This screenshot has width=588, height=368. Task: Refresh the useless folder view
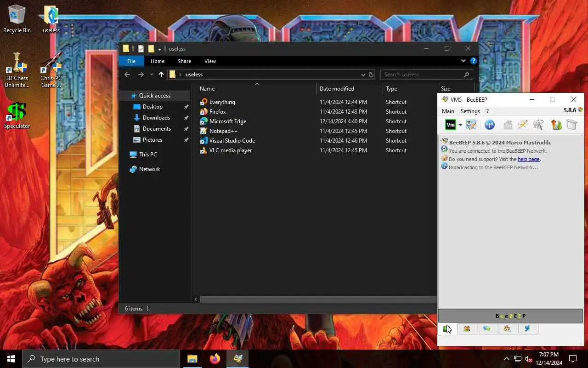pyautogui.click(x=371, y=75)
